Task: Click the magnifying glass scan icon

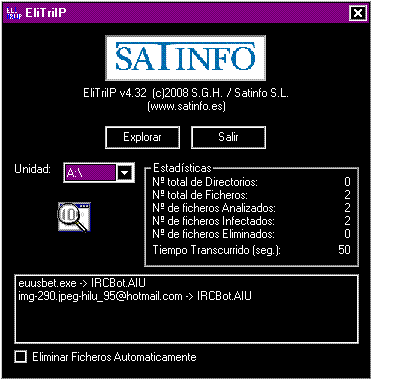Action: pos(74,217)
